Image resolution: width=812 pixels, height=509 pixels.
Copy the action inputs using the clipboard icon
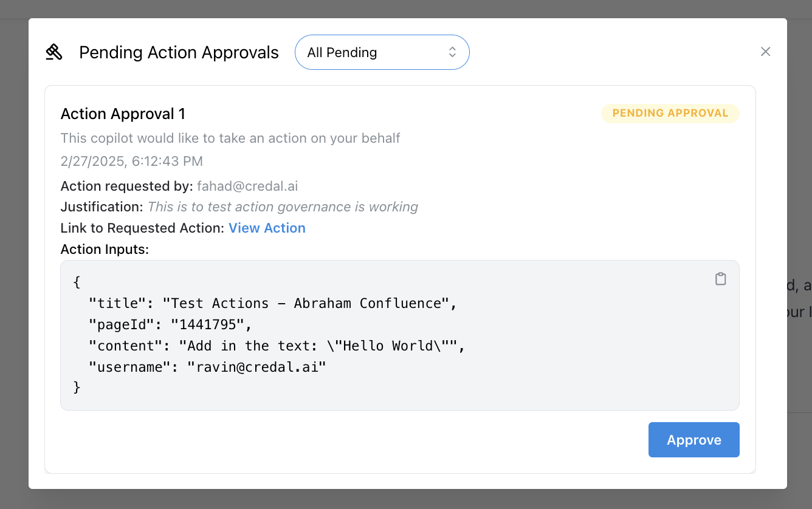pos(721,278)
